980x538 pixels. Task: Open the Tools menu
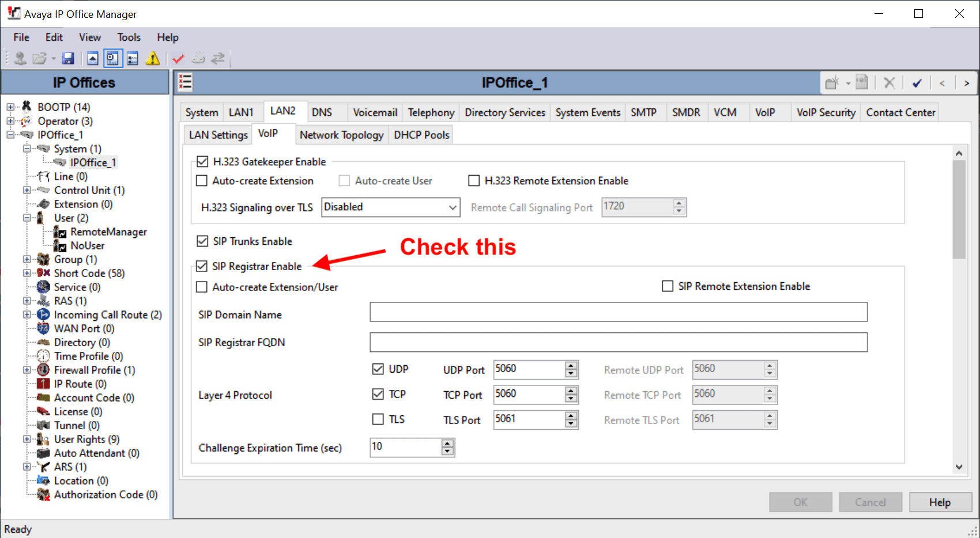coord(129,37)
